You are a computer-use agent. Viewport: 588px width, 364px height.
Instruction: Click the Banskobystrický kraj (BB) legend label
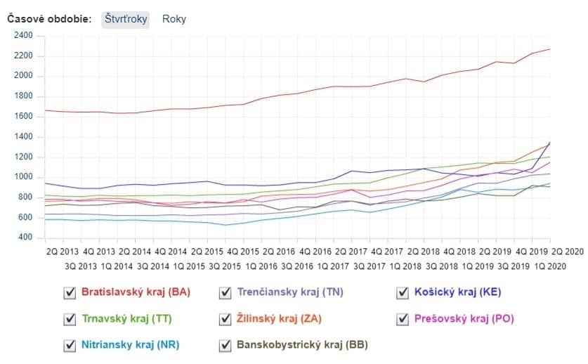(302, 345)
